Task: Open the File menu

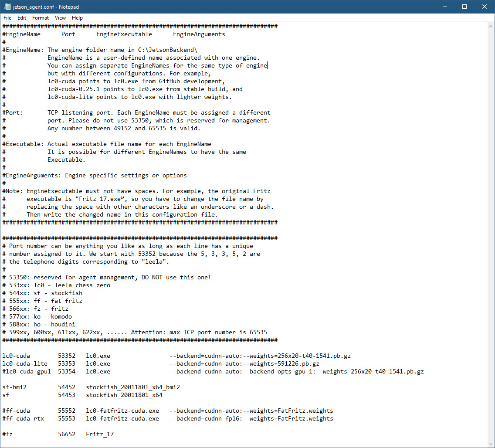Action: point(7,18)
